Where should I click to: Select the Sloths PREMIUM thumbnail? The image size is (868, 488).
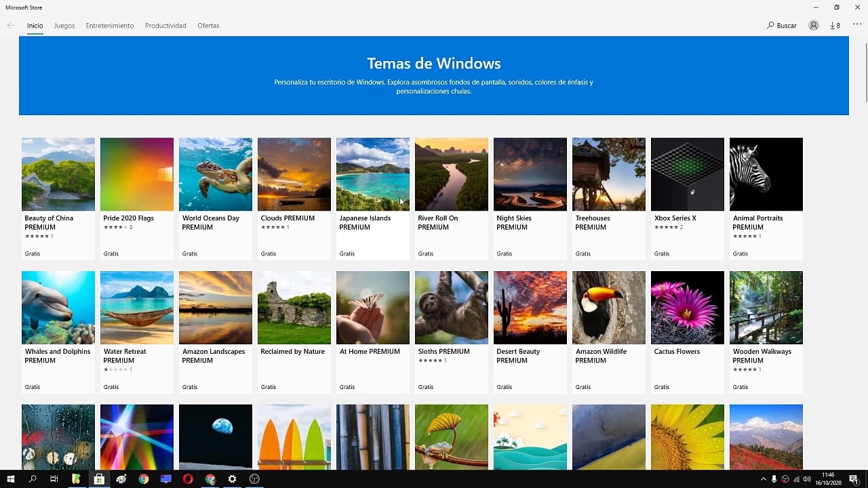(452, 308)
